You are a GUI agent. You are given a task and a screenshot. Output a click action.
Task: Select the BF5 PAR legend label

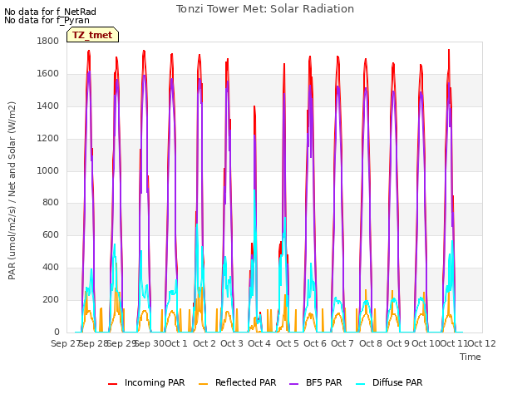point(323,382)
